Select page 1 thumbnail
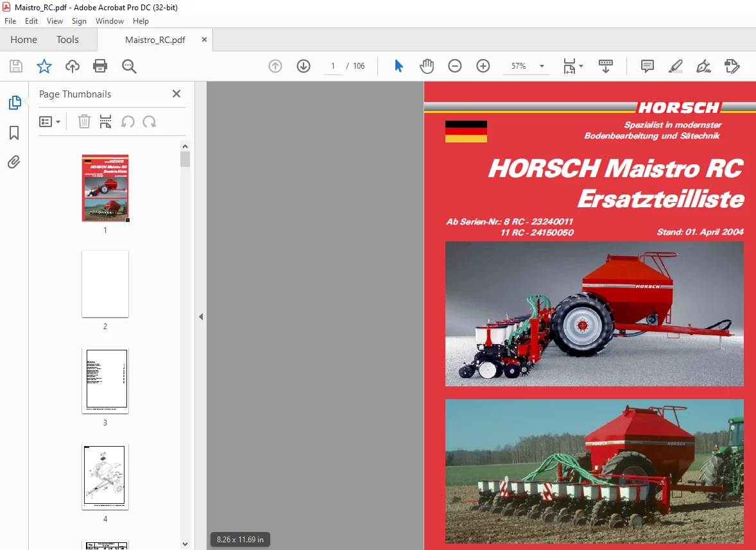The image size is (756, 550). point(105,188)
